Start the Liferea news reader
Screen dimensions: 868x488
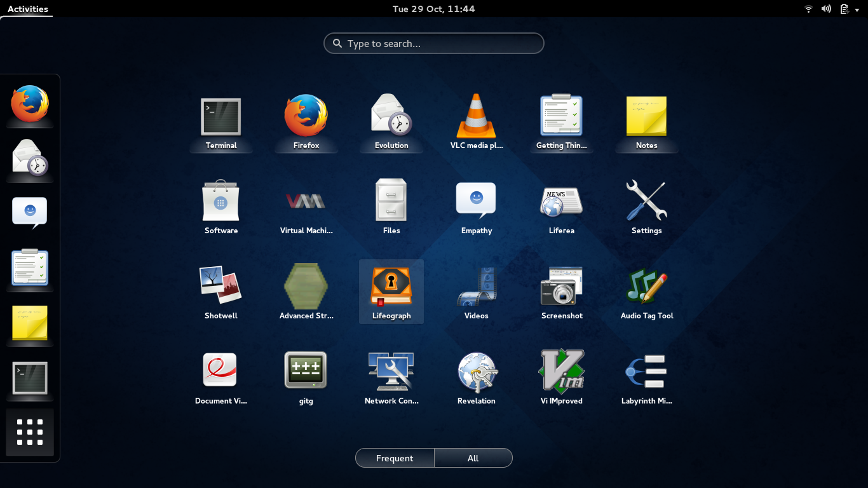pos(561,200)
